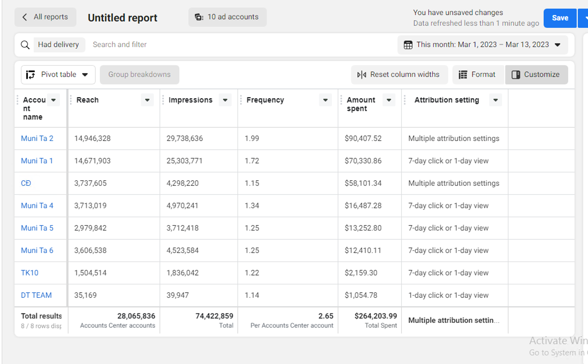Select total frequency 2.65
588x364 pixels.
(326, 316)
